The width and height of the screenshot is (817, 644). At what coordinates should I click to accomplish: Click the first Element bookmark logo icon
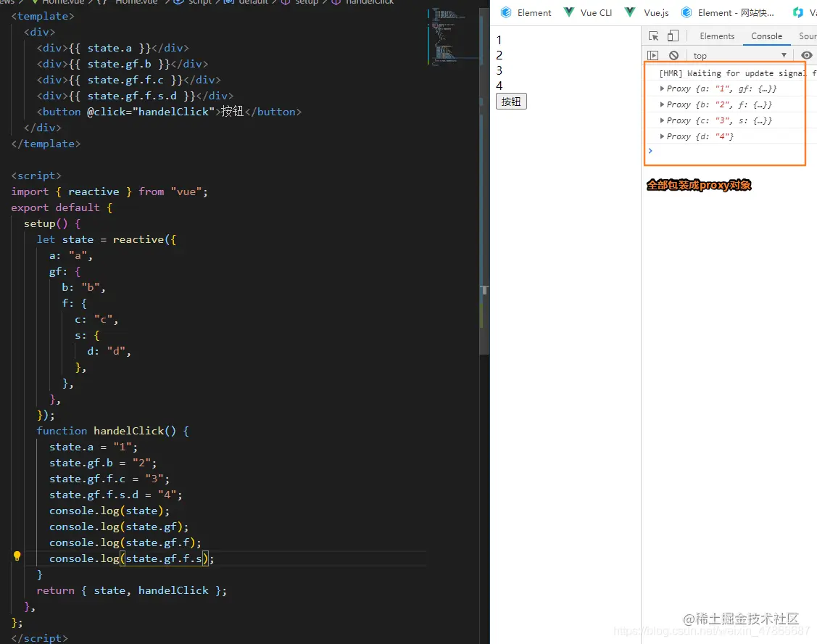506,12
